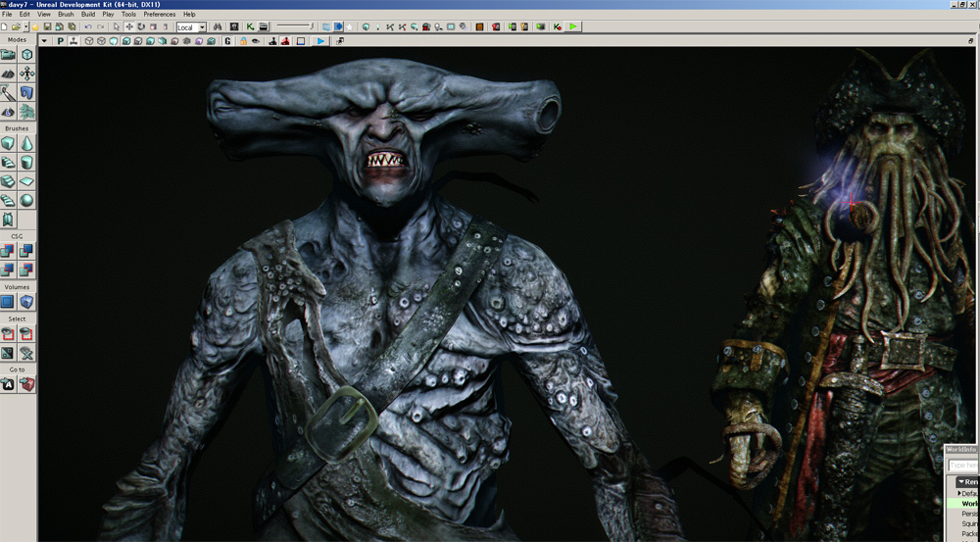Toggle Game View with G button
Viewport: 980px width, 542px height.
[x=227, y=41]
